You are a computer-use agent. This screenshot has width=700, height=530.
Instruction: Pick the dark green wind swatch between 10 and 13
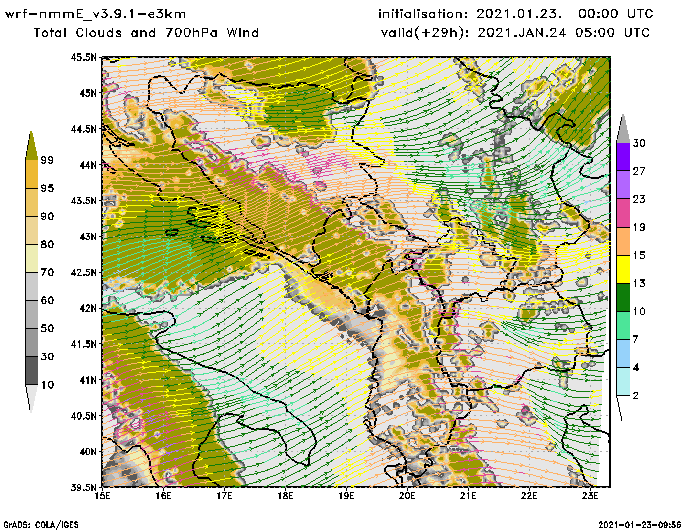coord(623,298)
